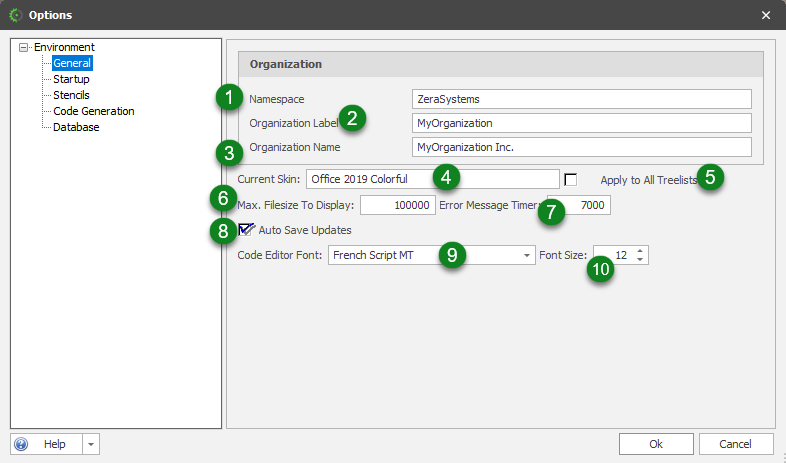The width and height of the screenshot is (786, 463).
Task: Tick the Apply to All Treelists checkbox
Action: [x=570, y=179]
